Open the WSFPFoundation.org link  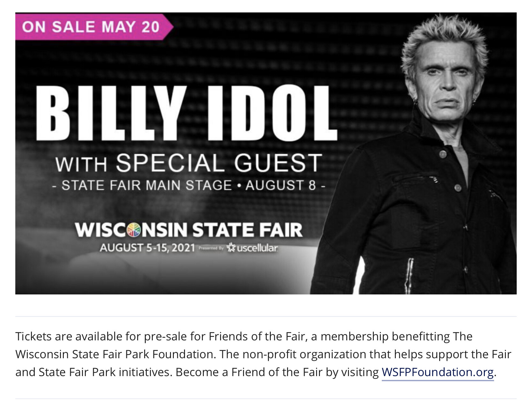click(x=437, y=372)
